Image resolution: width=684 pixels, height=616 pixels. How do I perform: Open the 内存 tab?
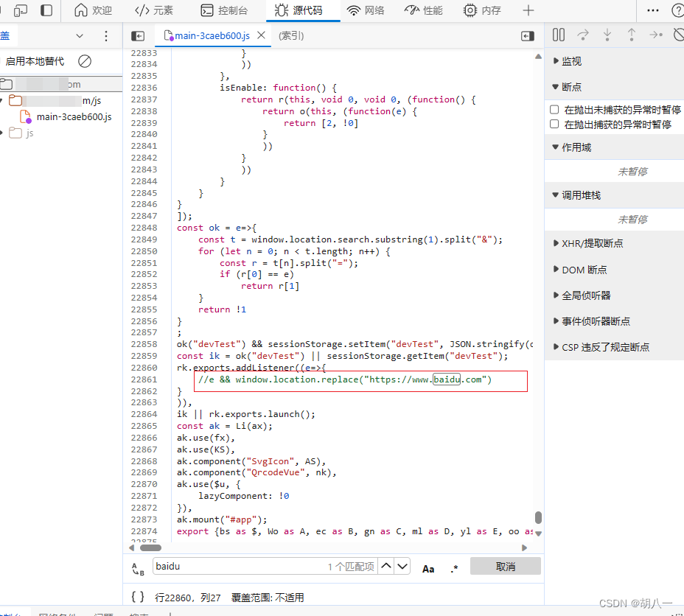point(482,10)
